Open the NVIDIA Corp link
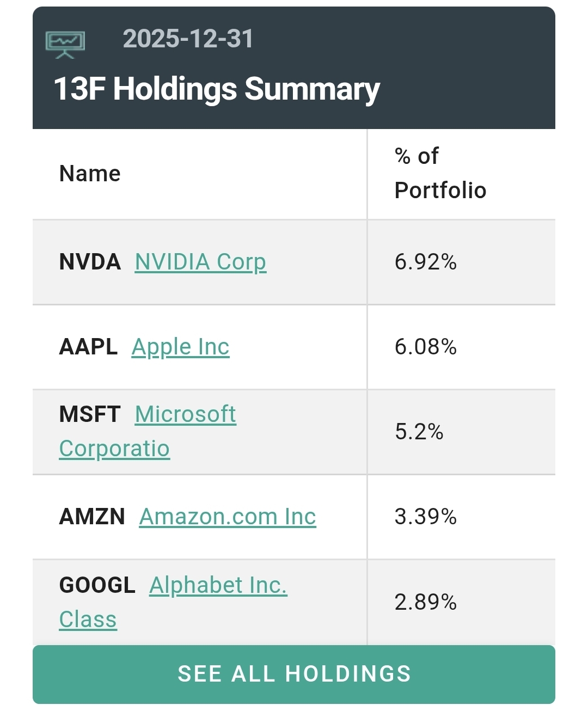Image resolution: width=588 pixels, height=711 pixels. [x=200, y=262]
